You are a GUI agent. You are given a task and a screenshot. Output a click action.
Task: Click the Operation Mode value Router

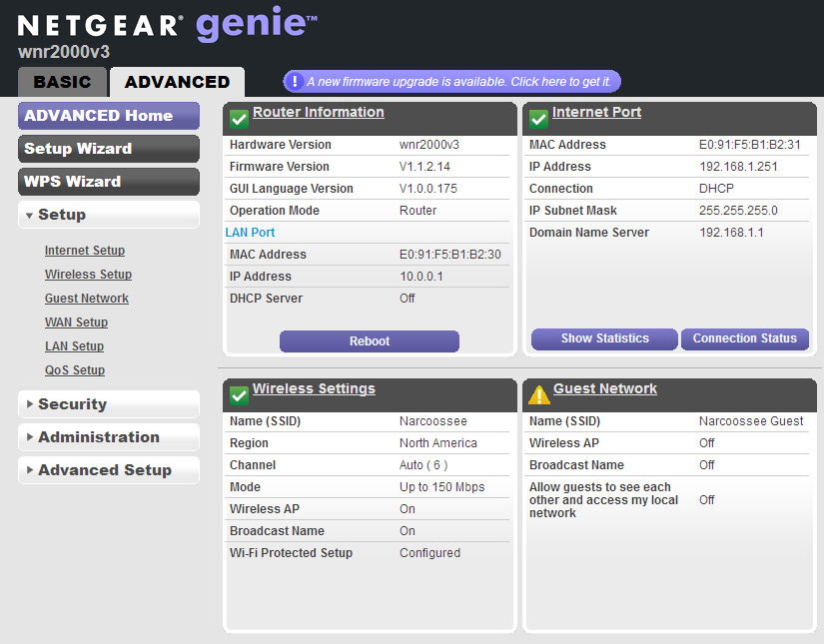[x=417, y=211]
